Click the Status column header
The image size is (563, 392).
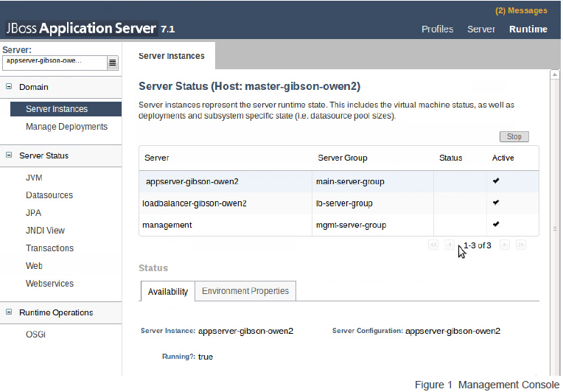(x=450, y=158)
